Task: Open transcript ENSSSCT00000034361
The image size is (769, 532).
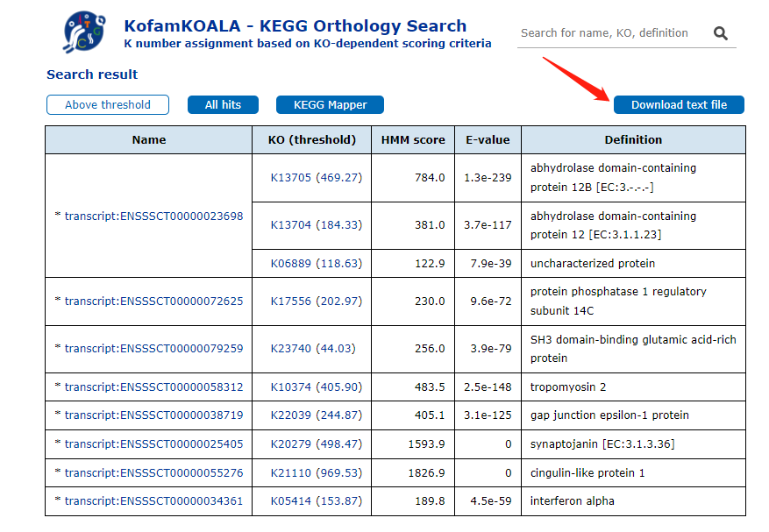Action: [x=154, y=501]
